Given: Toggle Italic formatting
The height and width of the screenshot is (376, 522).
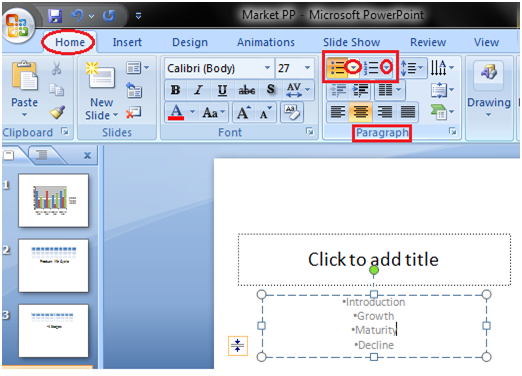Looking at the screenshot, I should point(199,90).
